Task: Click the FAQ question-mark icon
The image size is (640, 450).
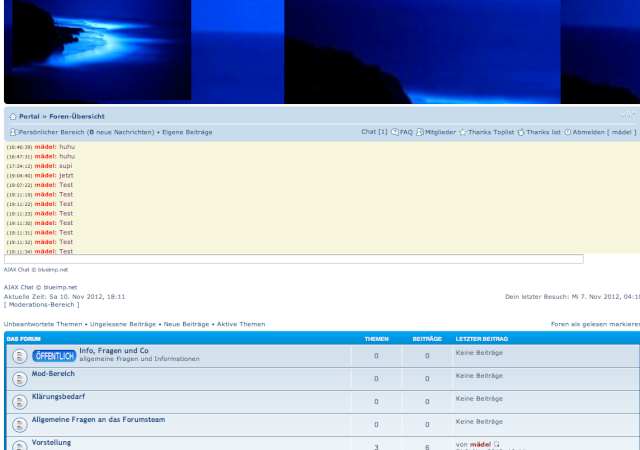Action: pyautogui.click(x=395, y=132)
